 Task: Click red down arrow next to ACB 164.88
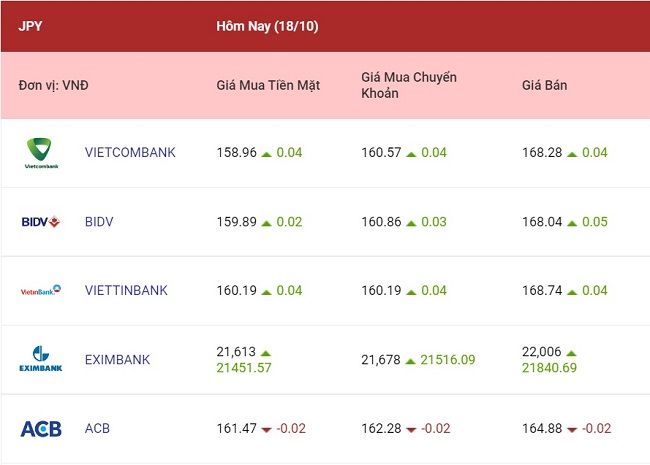click(572, 430)
